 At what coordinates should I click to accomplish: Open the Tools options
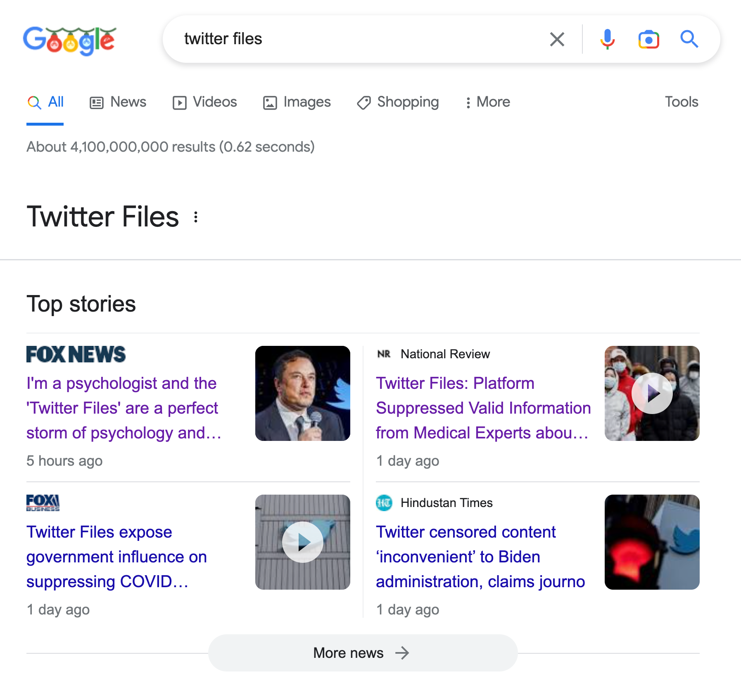pyautogui.click(x=681, y=102)
